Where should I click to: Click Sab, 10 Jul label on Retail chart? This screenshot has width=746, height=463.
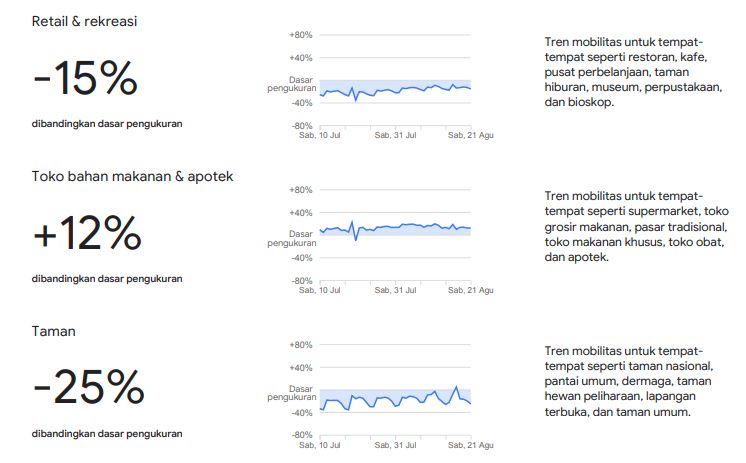(320, 136)
